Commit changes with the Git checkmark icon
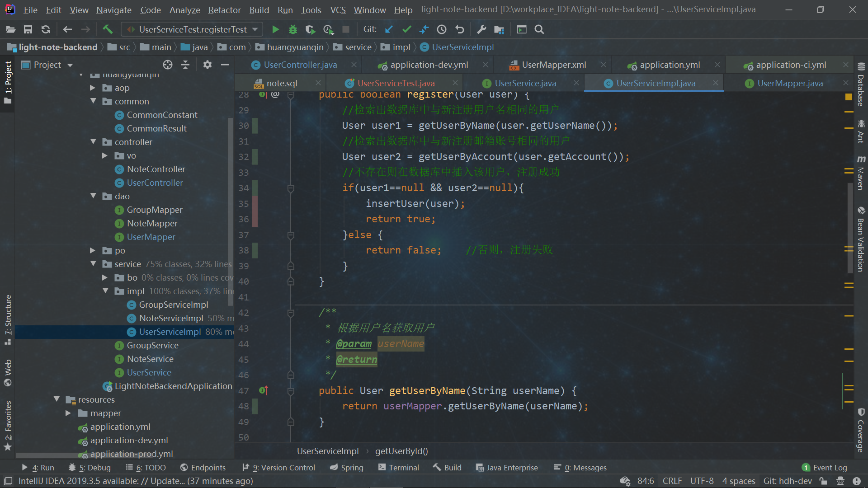The height and width of the screenshot is (488, 868). tap(406, 29)
